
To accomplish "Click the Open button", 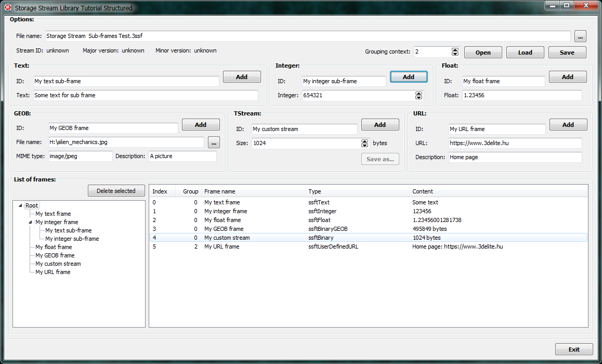I will point(483,53).
